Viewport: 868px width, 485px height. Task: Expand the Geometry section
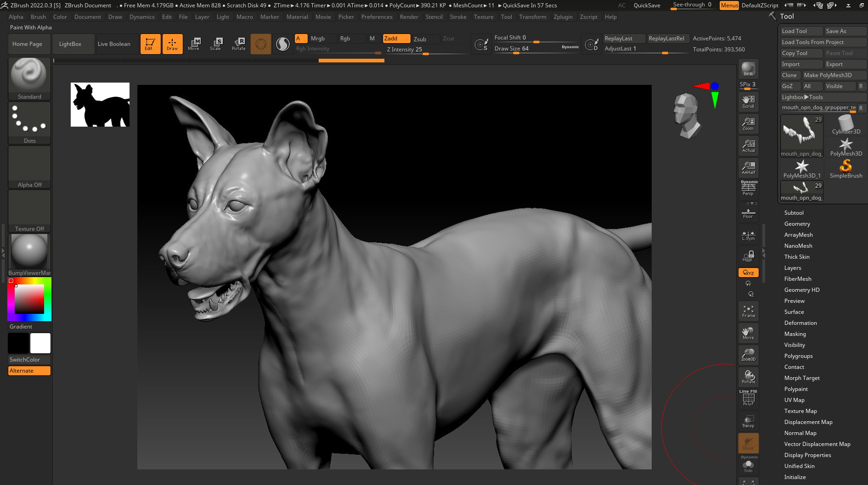797,224
